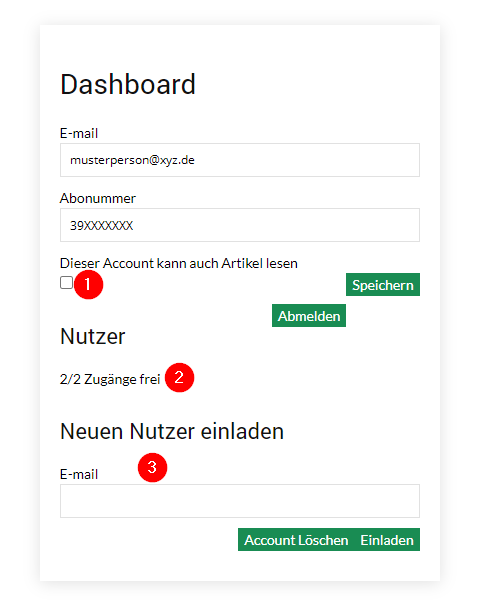Click the Abonummer field label
Image resolution: width=488 pixels, height=607 pixels.
tap(98, 198)
